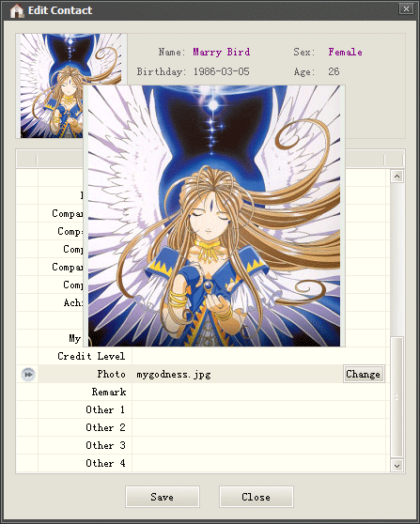This screenshot has width=420, height=524.
Task: Select the Credit Level value cell
Action: tap(258, 356)
